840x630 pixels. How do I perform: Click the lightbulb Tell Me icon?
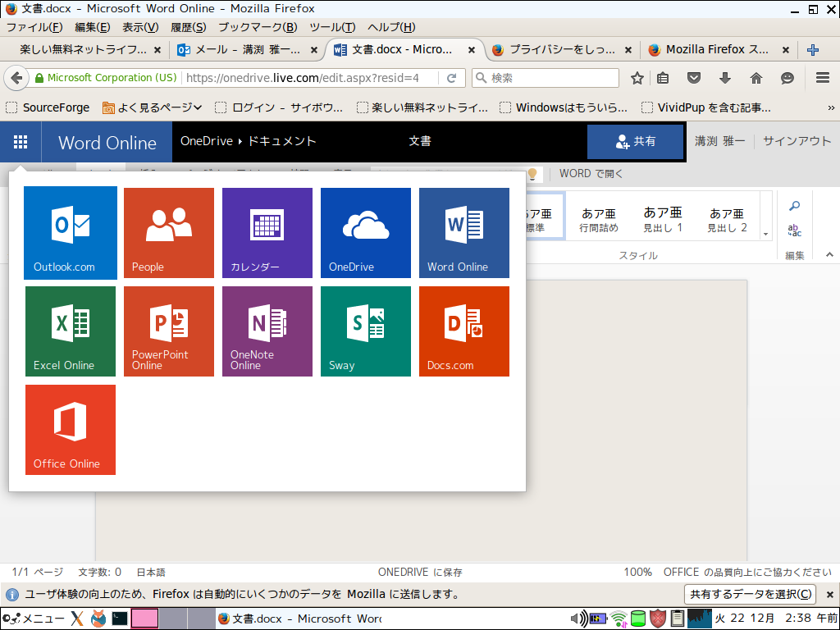click(x=532, y=174)
